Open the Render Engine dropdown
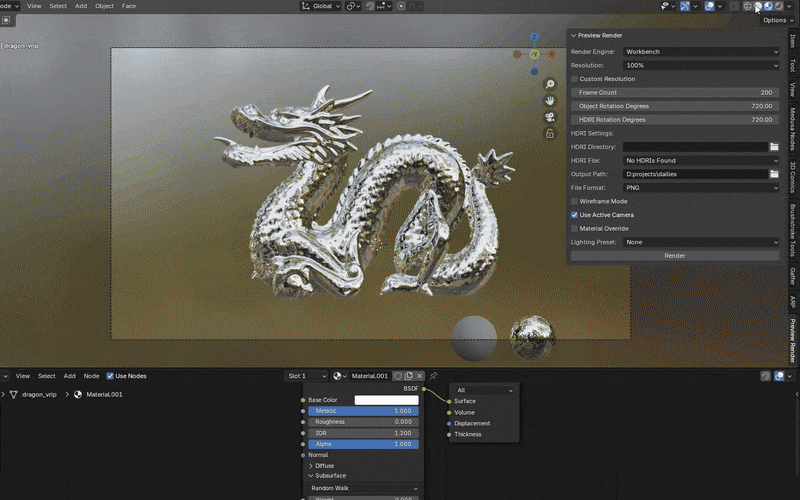This screenshot has width=800, height=500. click(x=700, y=51)
